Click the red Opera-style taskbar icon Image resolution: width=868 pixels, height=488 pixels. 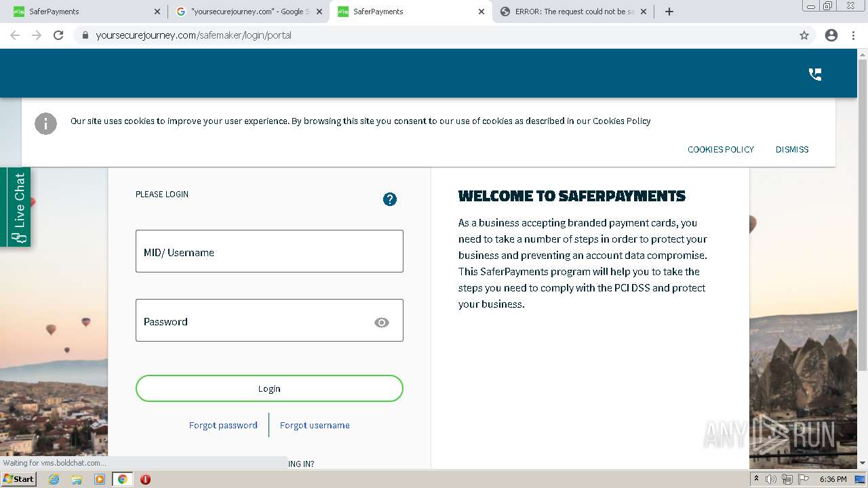tap(145, 479)
